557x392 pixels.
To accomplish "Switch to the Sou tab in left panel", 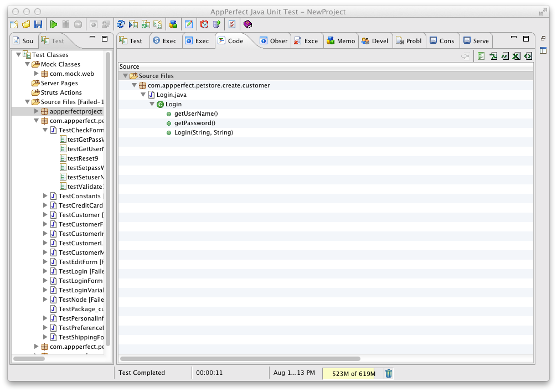I will click(23, 41).
